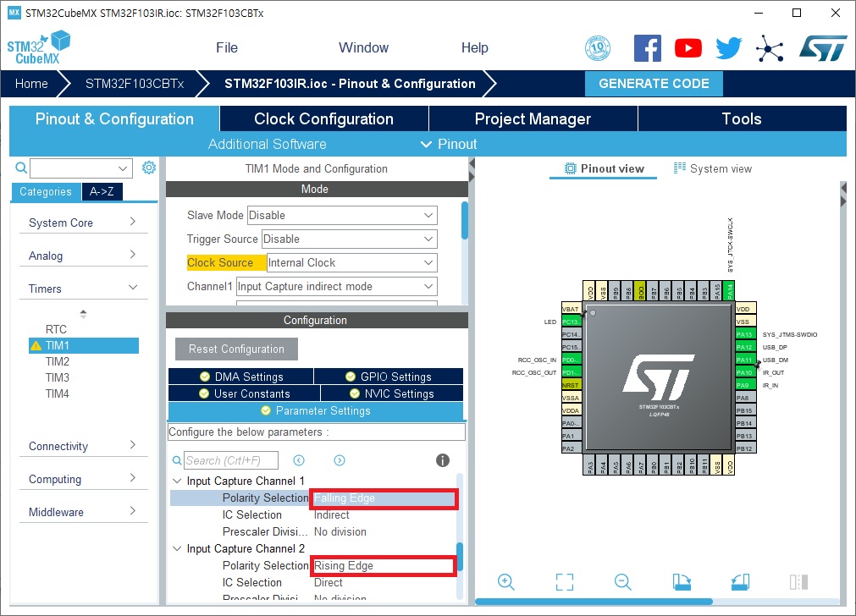Click the PA10 IR_OUT pin
The height and width of the screenshot is (616, 856).
744,372
